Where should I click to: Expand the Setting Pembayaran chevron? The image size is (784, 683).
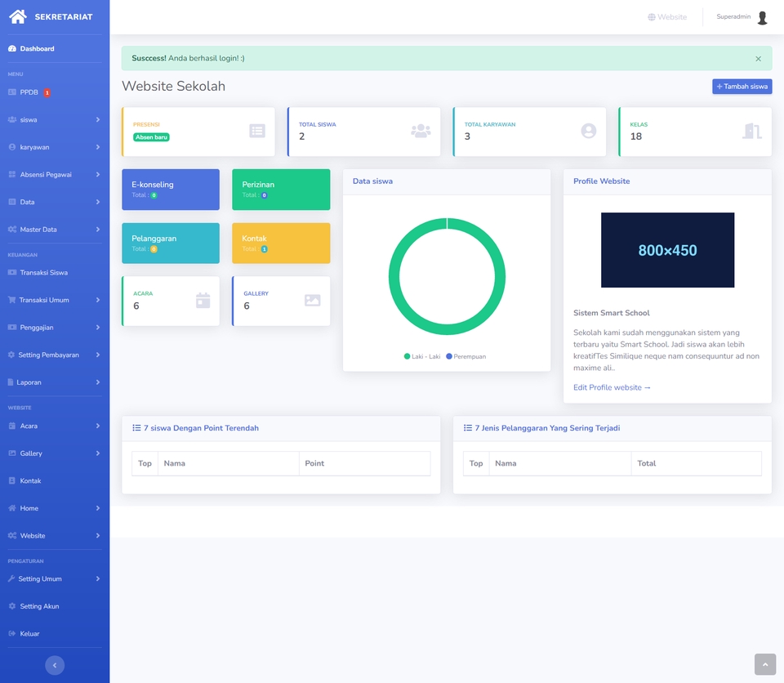[x=97, y=355]
